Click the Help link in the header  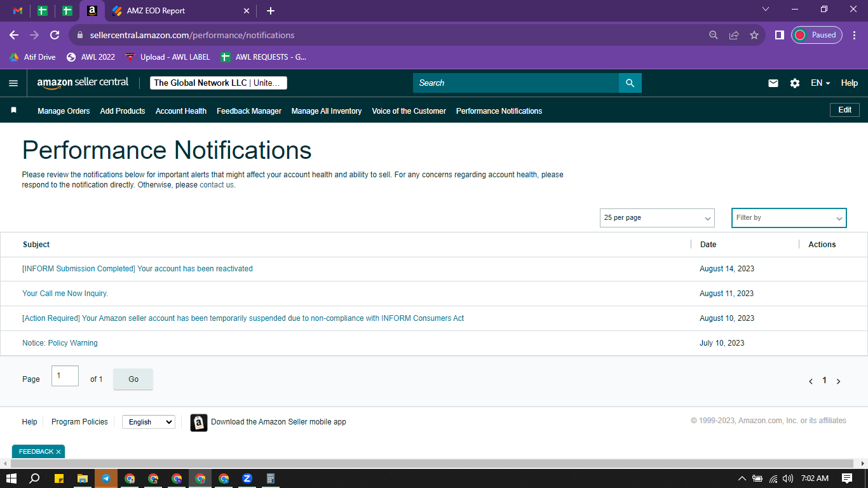pyautogui.click(x=850, y=83)
